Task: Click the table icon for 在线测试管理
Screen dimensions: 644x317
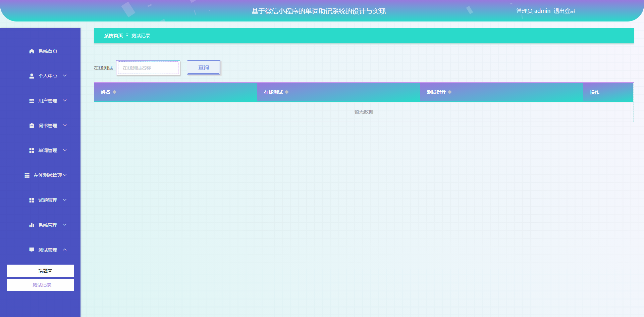Action: 27,175
